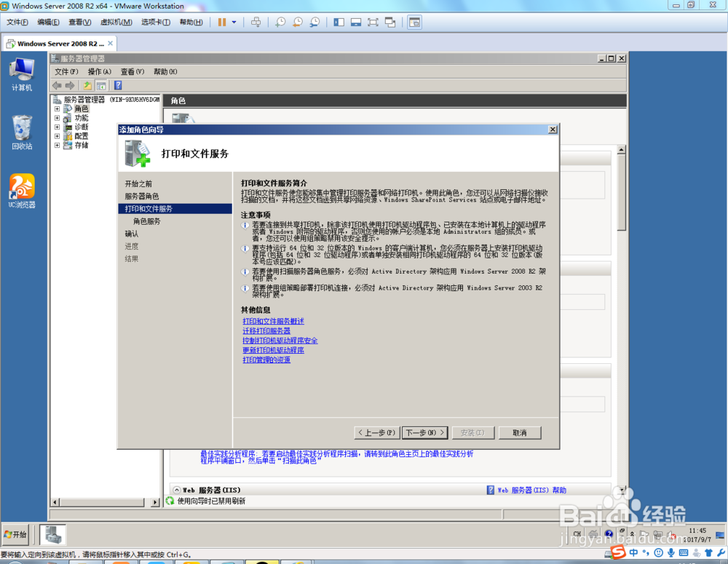Open the Web 服务器(IIS) 帮助 link
728x564 pixels.
point(531,490)
